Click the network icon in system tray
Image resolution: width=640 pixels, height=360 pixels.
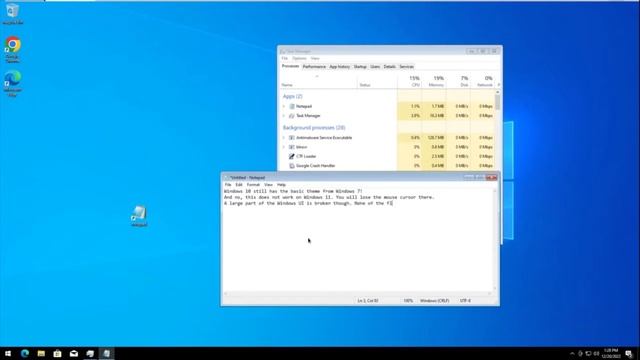tap(588, 353)
